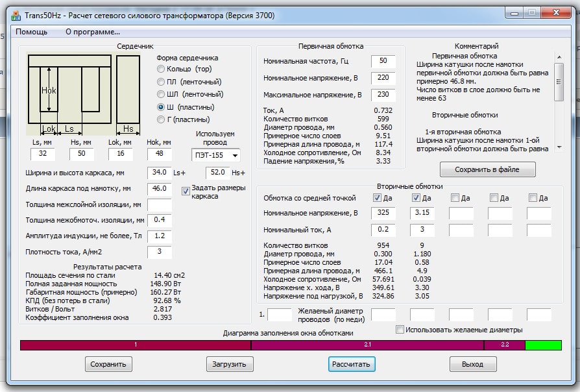Click the Lok, мм input field
Screen dimensions: 580x392
[x=121, y=154]
